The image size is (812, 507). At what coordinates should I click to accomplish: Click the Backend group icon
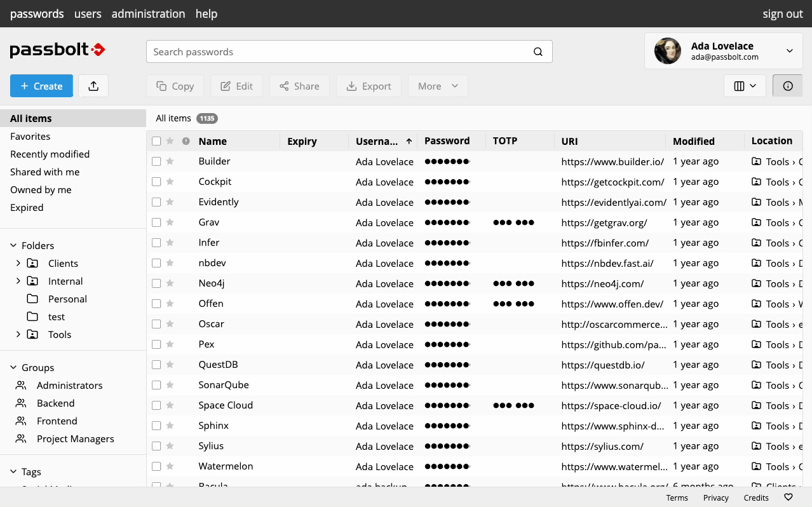[x=21, y=403]
